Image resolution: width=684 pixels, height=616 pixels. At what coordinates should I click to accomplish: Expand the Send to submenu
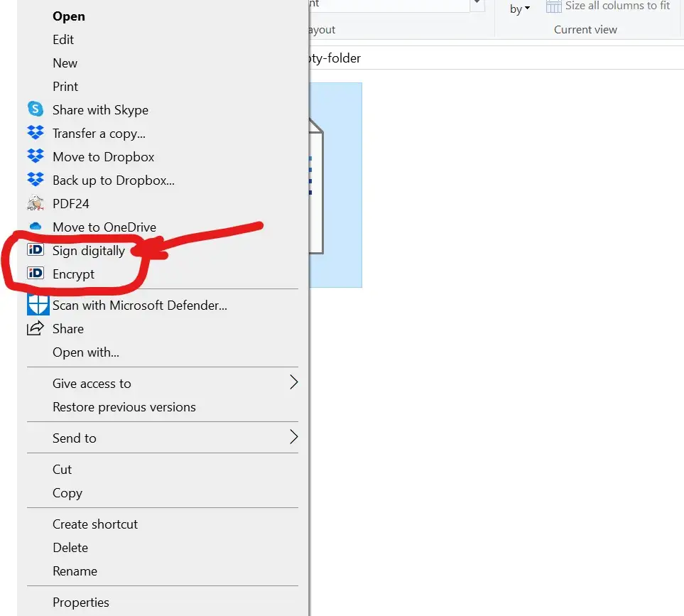75,438
